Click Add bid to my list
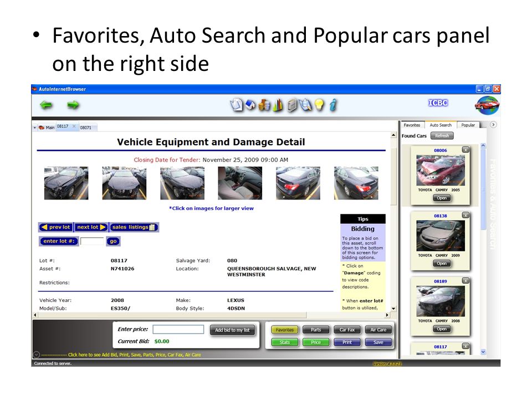 pyautogui.click(x=232, y=330)
